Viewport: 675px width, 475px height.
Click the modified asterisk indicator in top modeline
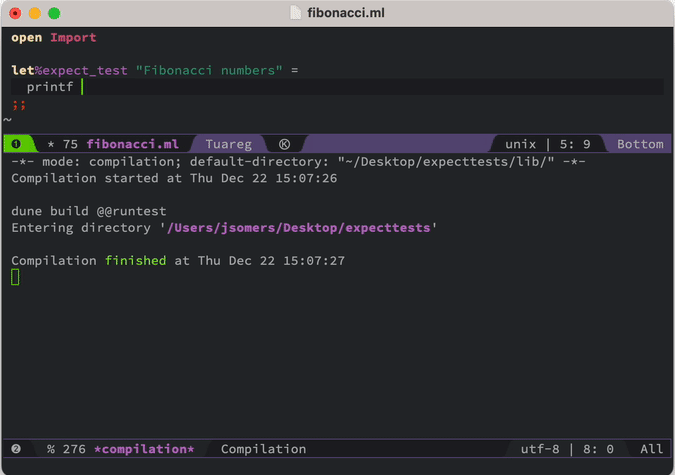51,144
